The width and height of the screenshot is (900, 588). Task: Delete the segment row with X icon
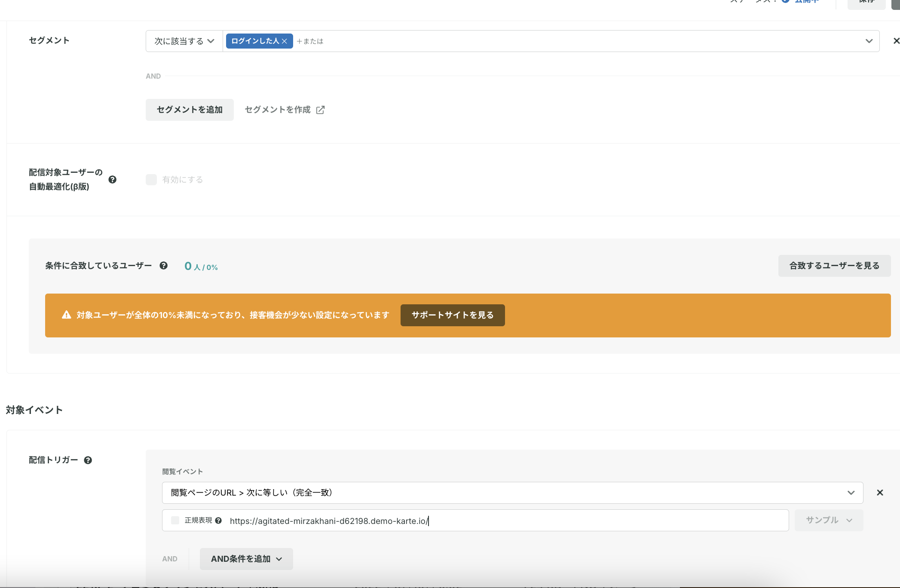click(x=896, y=41)
